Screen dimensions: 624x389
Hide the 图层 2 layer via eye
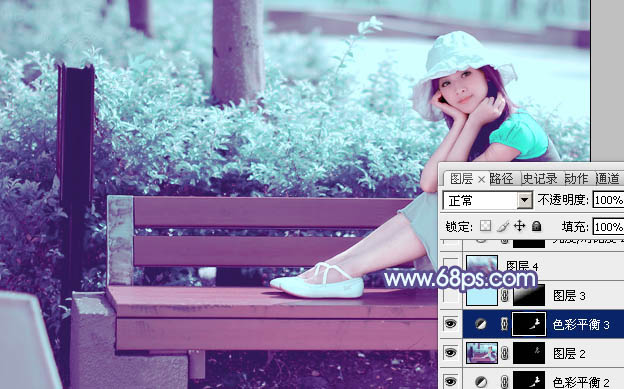pyautogui.click(x=450, y=353)
